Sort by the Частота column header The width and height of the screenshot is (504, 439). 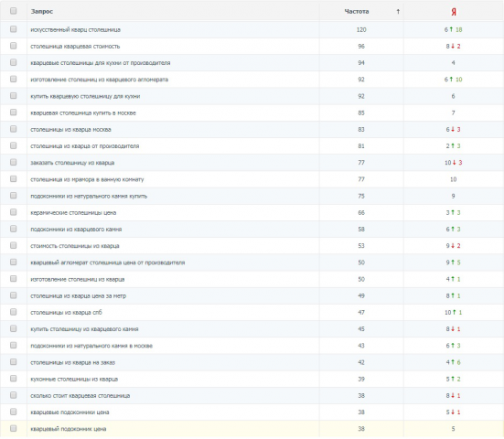pos(357,12)
